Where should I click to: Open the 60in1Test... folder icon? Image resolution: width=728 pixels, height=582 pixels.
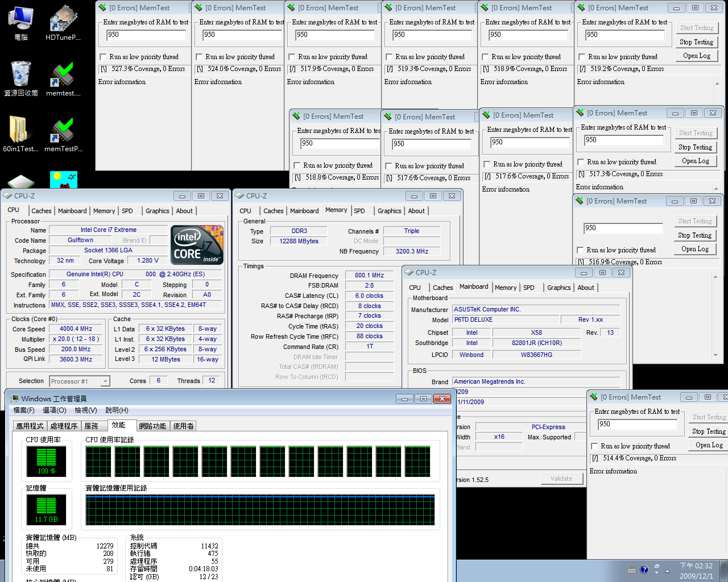[21, 134]
